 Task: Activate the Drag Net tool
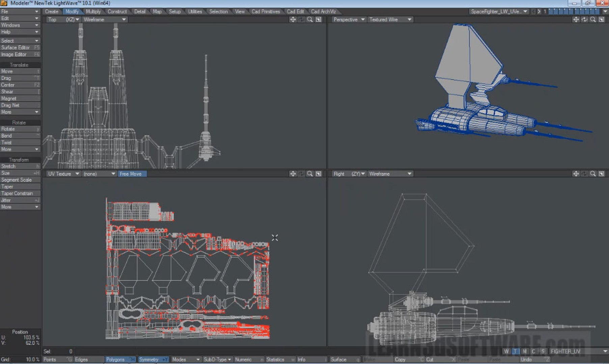[x=20, y=105]
